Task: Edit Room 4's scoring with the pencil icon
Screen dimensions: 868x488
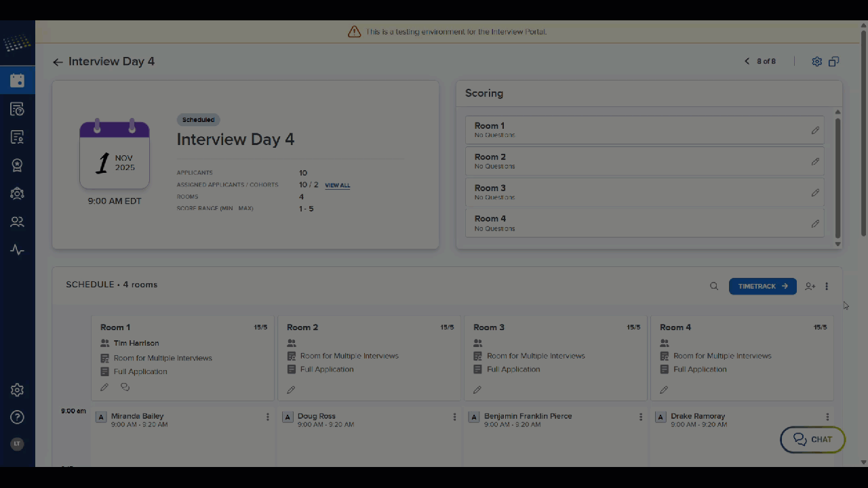Action: click(815, 223)
